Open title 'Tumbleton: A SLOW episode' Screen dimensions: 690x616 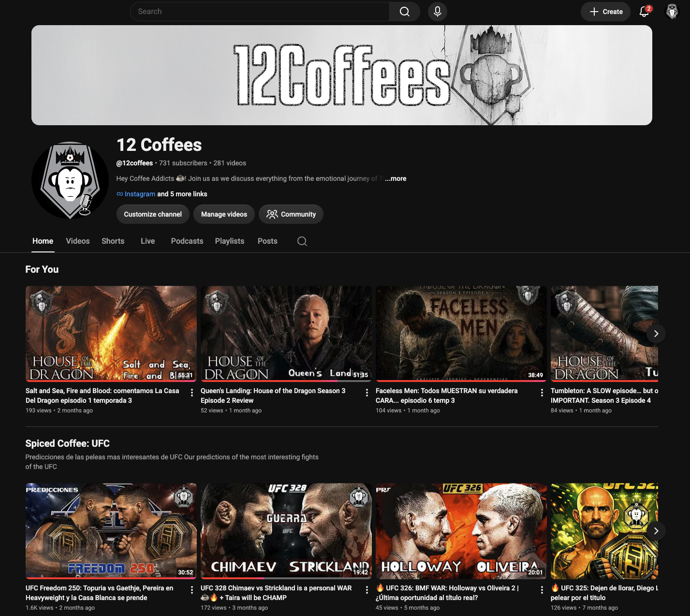coord(604,396)
